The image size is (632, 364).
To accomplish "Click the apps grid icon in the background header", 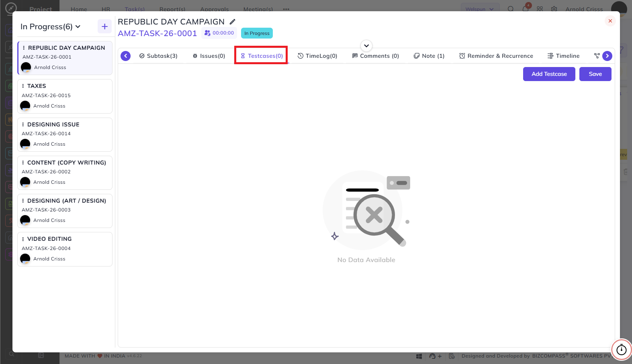I will click(540, 9).
